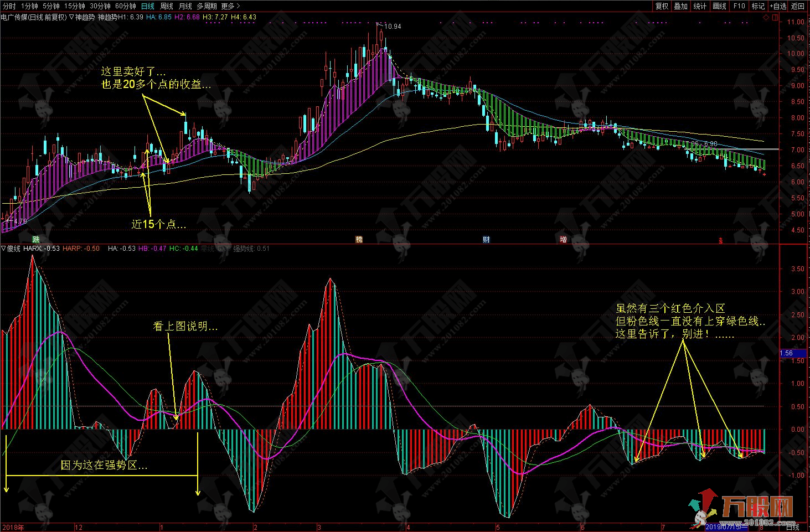Click the orange 榜 event marker
The width and height of the screenshot is (810, 532).
359,240
